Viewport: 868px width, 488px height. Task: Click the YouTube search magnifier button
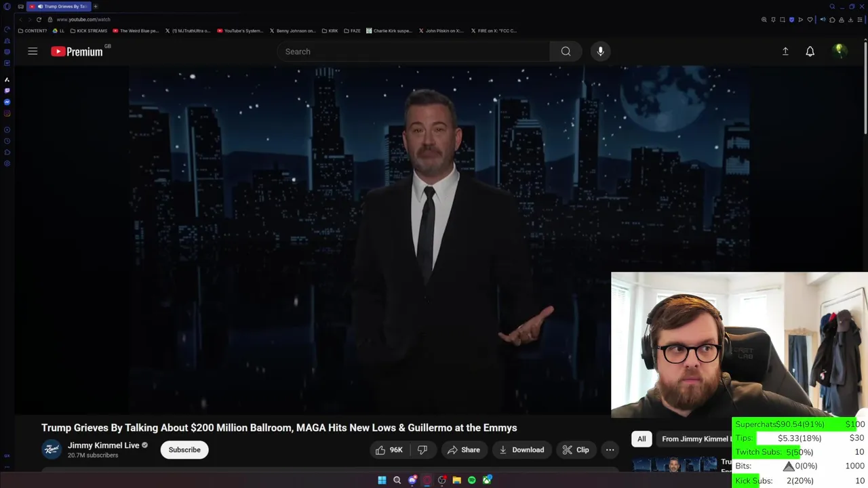pyautogui.click(x=566, y=52)
